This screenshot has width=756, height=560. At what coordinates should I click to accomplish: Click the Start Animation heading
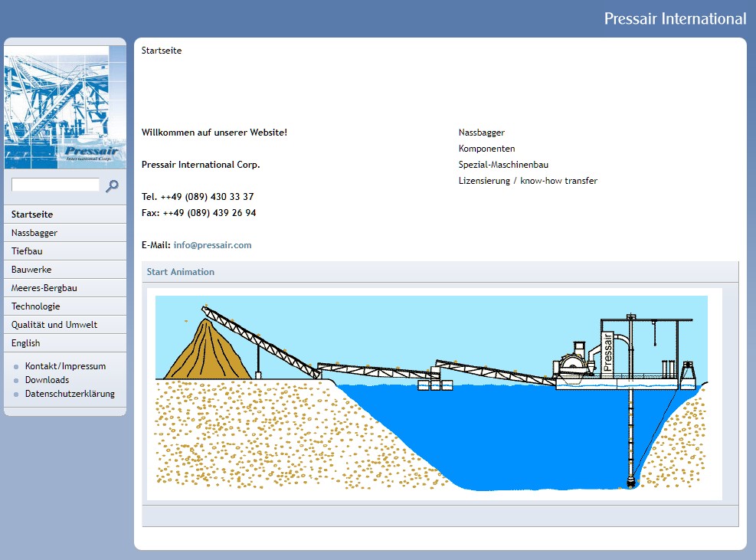tap(181, 272)
